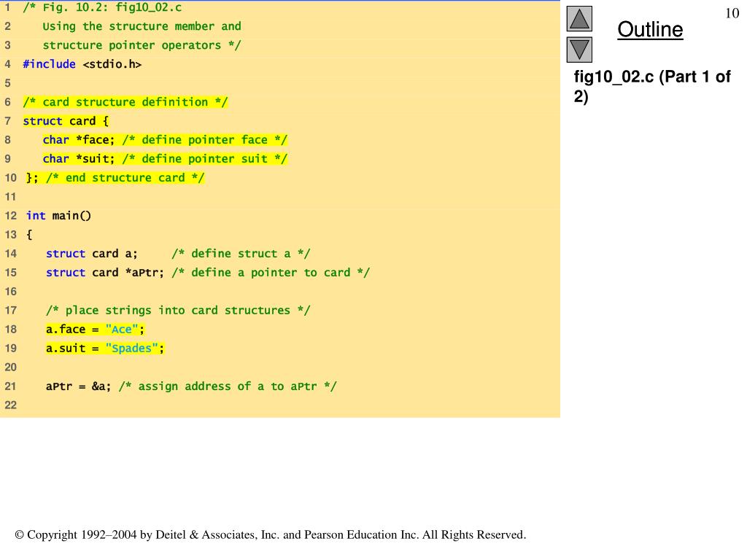Select the struct card a; declaration

point(91,253)
